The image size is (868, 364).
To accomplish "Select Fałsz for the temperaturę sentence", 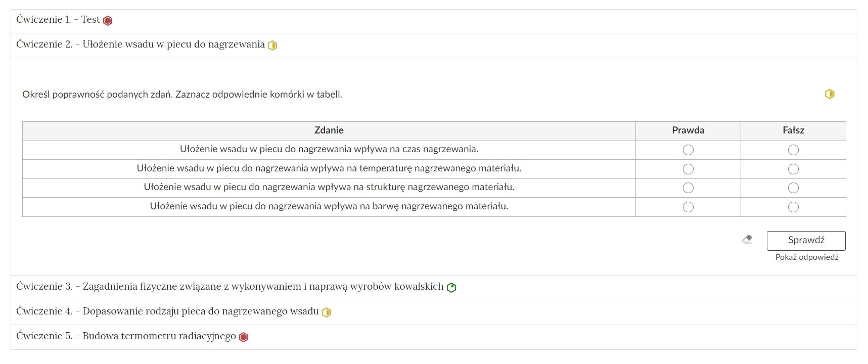I will (793, 169).
